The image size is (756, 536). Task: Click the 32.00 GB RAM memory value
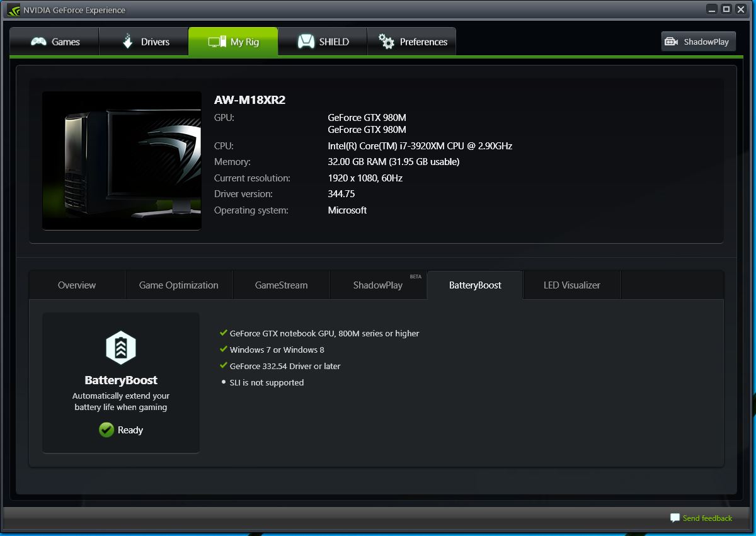(x=394, y=162)
